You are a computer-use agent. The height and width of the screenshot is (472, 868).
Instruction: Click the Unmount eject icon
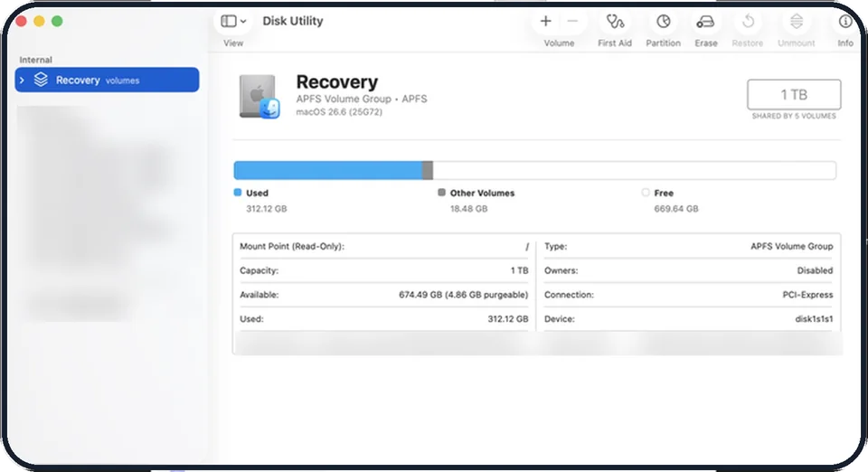(796, 21)
